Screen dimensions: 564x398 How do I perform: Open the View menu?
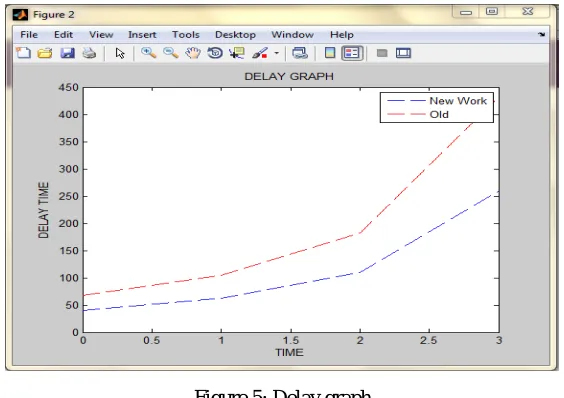pos(101,35)
